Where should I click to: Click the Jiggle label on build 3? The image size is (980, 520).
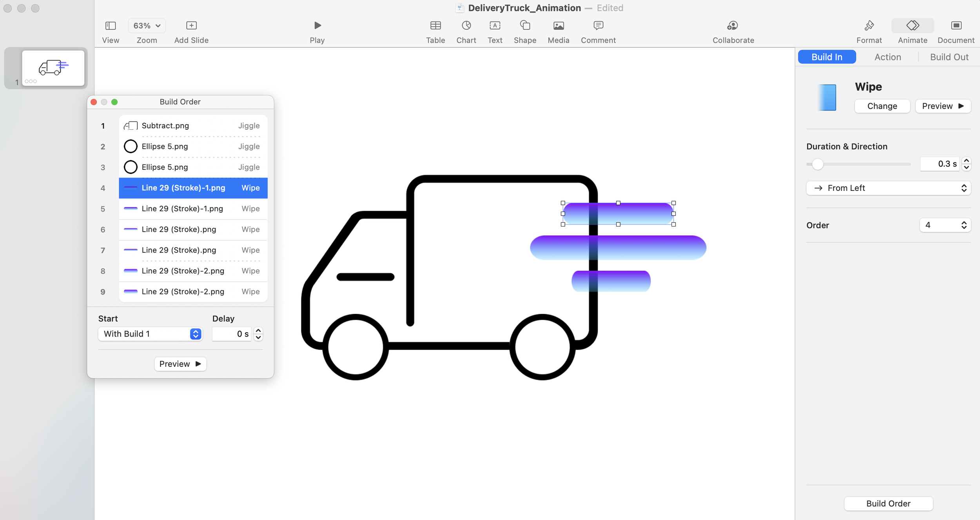click(249, 167)
